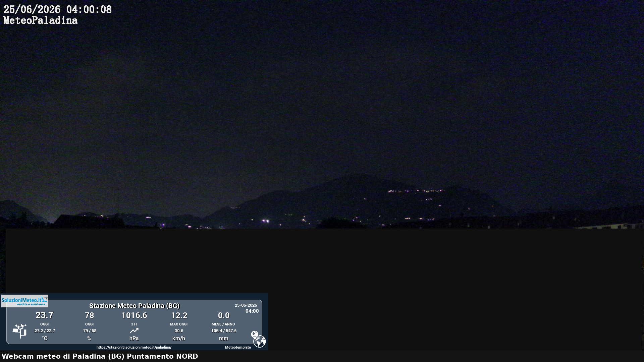Click the 25-06-2026 date in the panel
Image resolution: width=644 pixels, height=362 pixels.
point(246,305)
